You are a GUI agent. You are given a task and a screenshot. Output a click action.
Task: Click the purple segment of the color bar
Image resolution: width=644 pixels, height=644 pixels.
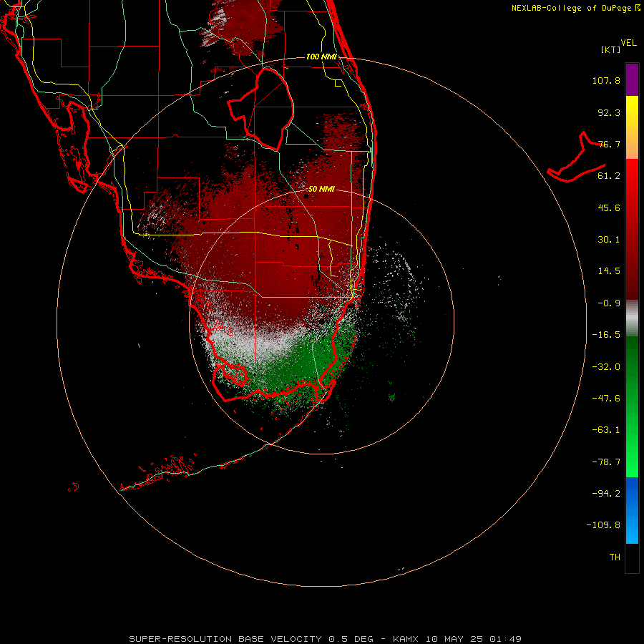[x=632, y=79]
